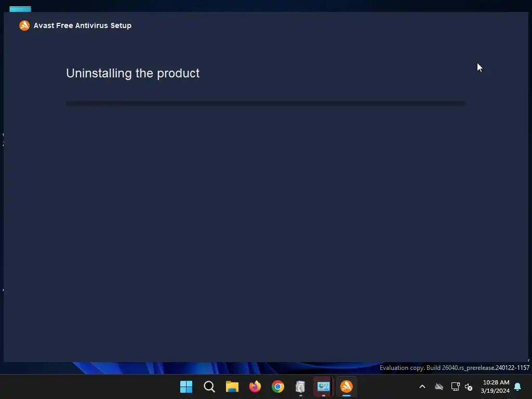Launch Firefox from the taskbar
Viewport: 532px width, 399px height.
pos(255,387)
